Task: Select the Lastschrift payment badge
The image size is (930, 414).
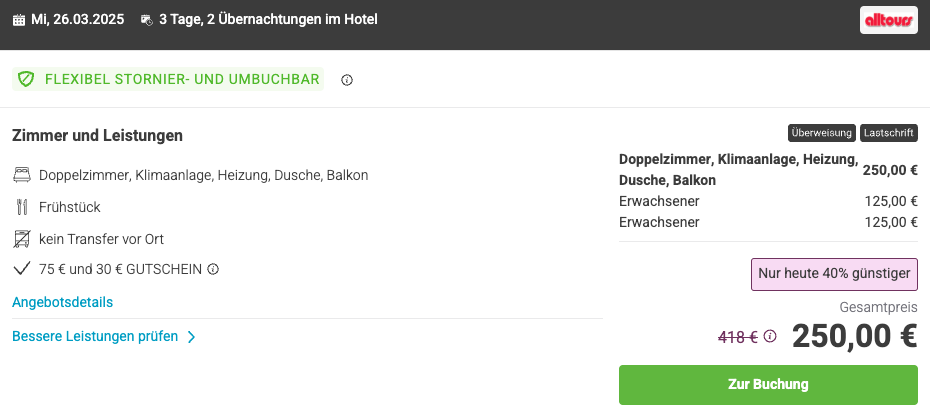Action: (888, 133)
